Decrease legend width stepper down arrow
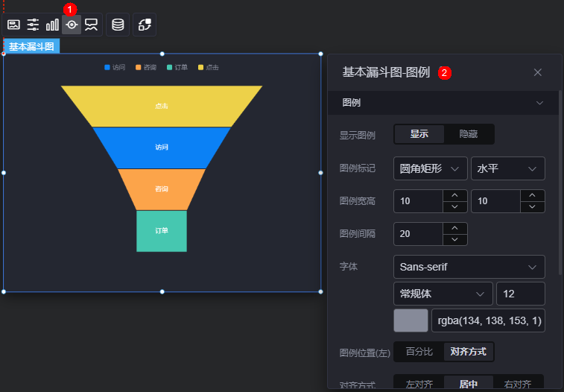The height and width of the screenshot is (392, 564). 454,206
